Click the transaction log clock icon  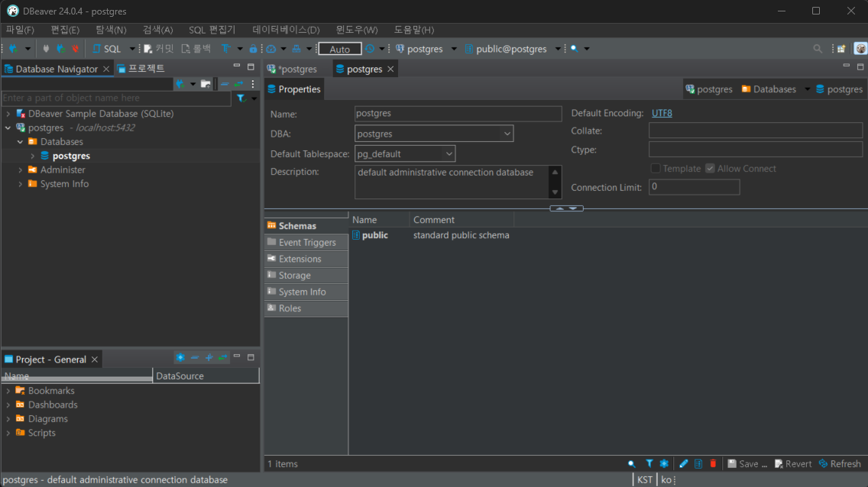(370, 49)
